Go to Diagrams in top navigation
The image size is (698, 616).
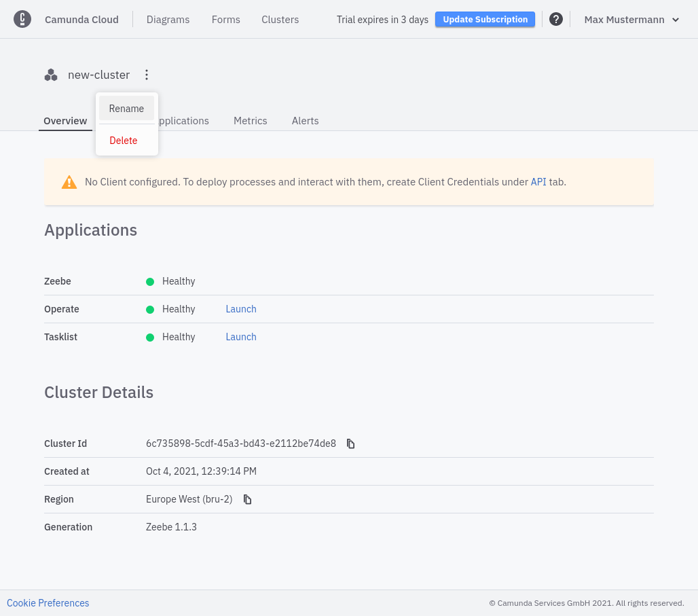tap(168, 20)
